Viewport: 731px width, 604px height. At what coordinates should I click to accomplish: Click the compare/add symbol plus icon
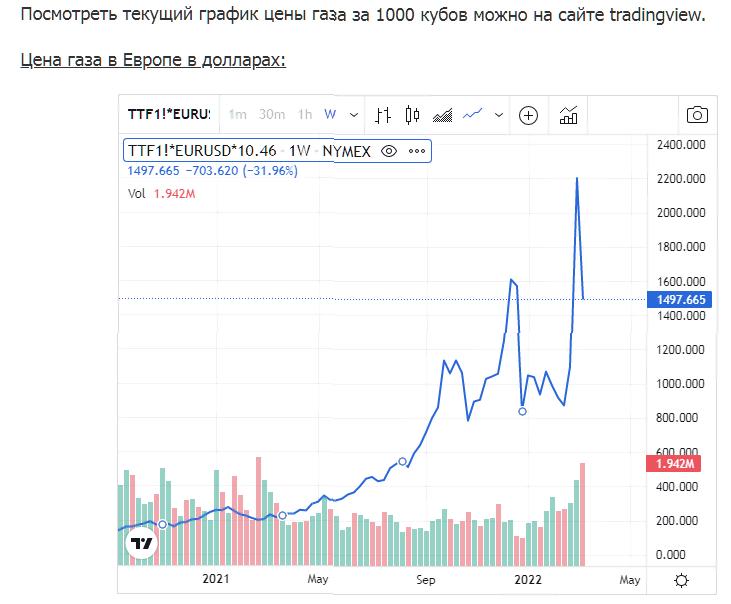pos(528,115)
